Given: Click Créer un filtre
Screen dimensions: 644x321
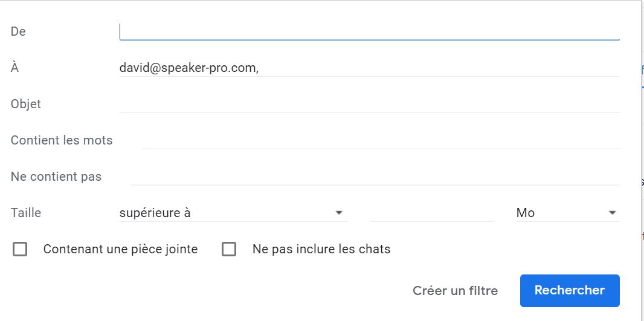Looking at the screenshot, I should point(455,291).
